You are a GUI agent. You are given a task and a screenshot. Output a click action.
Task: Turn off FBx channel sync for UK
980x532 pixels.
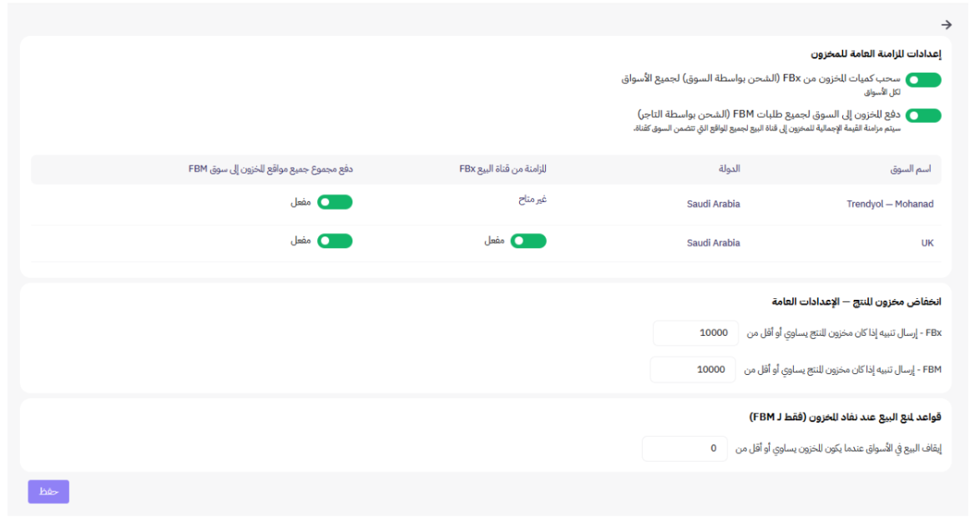point(528,241)
